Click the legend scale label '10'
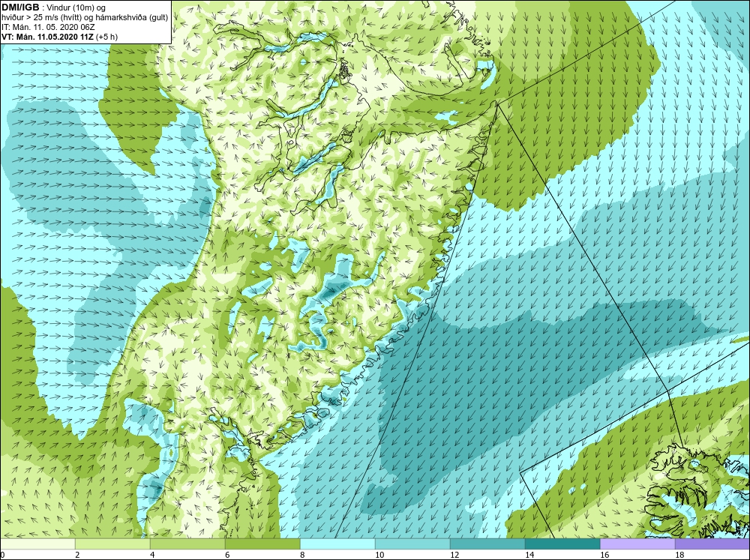Viewport: 750px width, 560px height. (379, 555)
